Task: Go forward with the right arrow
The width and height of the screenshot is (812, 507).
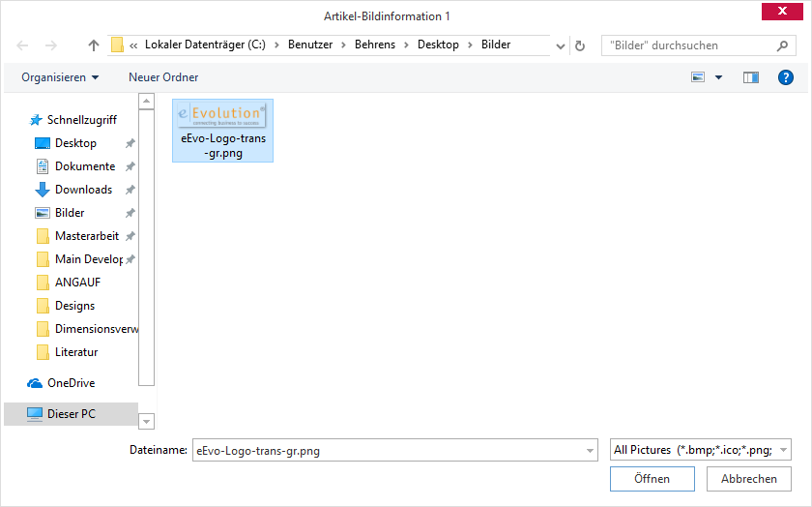Action: tap(50, 45)
